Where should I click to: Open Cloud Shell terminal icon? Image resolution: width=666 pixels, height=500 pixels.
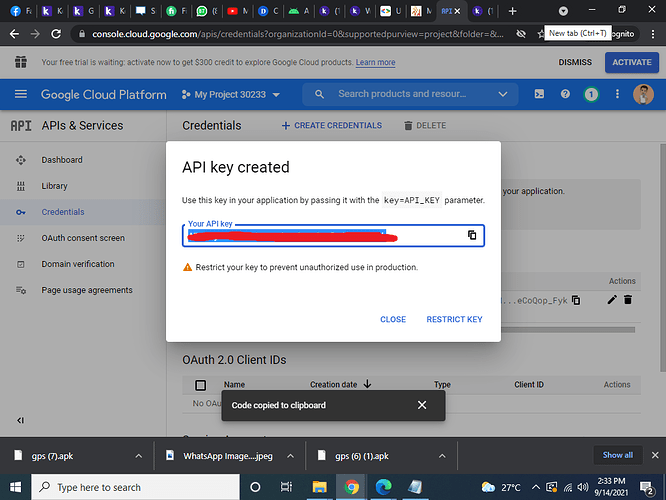(x=540, y=95)
